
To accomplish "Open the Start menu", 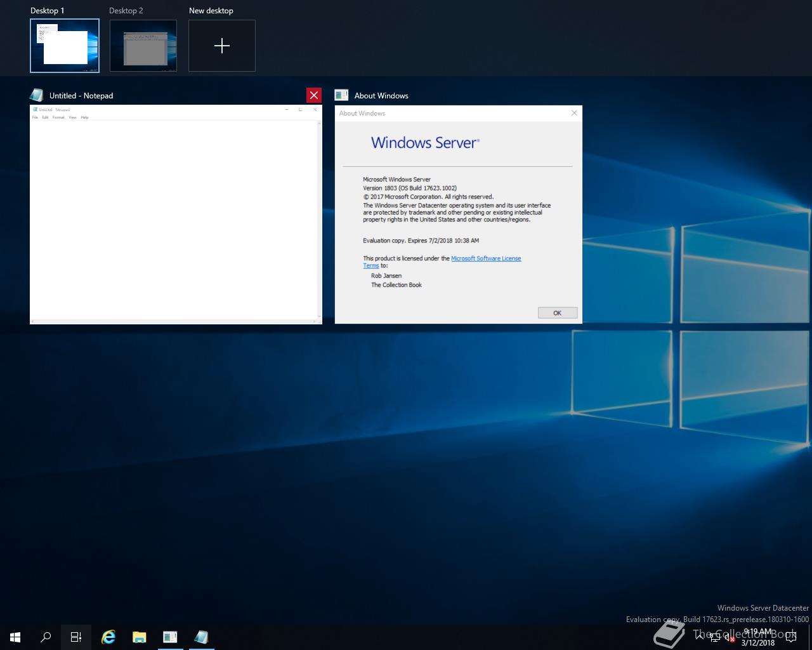I will coord(15,637).
